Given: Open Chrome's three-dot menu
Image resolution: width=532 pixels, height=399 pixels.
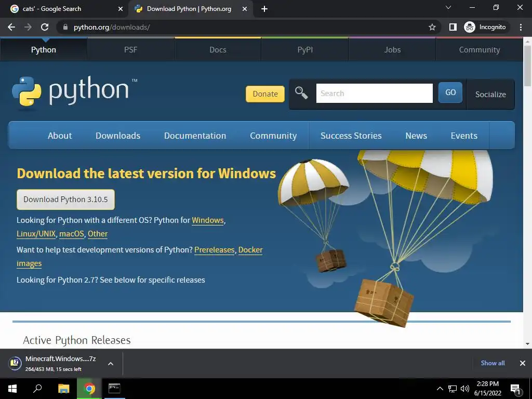Looking at the screenshot, I should pos(521,27).
